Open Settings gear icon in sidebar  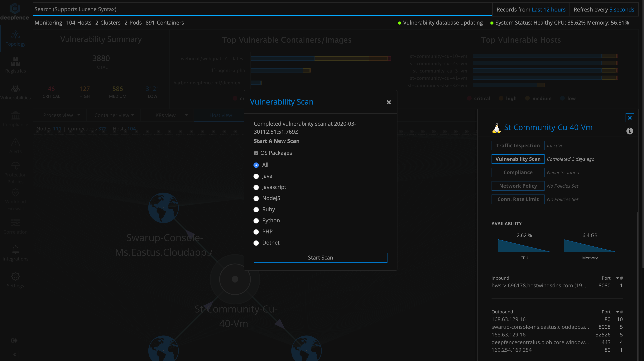click(x=15, y=276)
